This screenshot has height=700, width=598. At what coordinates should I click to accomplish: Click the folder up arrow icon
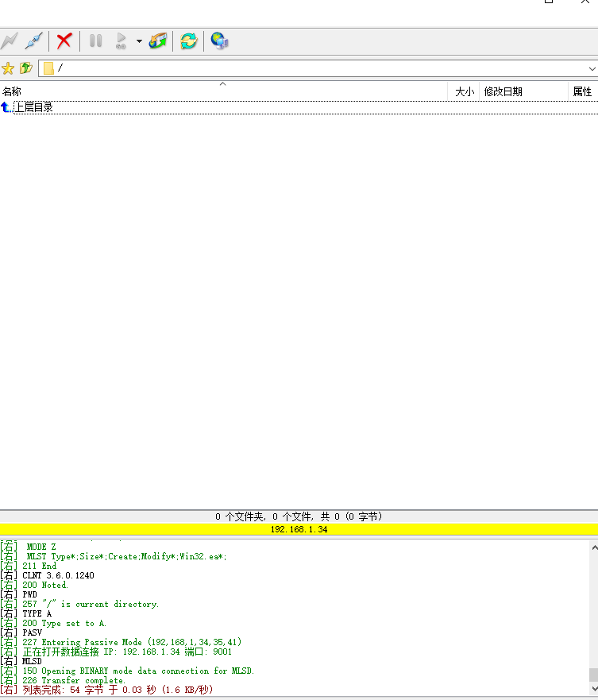pyautogui.click(x=26, y=68)
